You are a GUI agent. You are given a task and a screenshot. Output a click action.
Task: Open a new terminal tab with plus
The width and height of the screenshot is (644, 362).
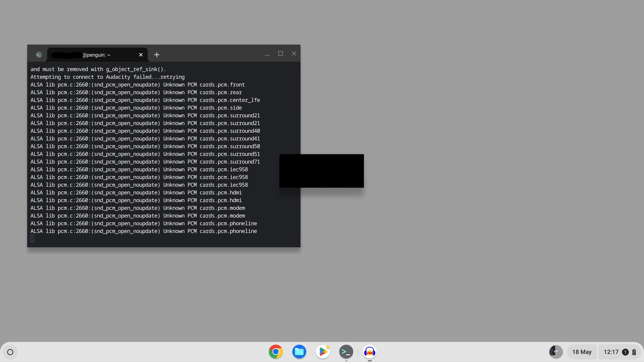[x=156, y=55]
